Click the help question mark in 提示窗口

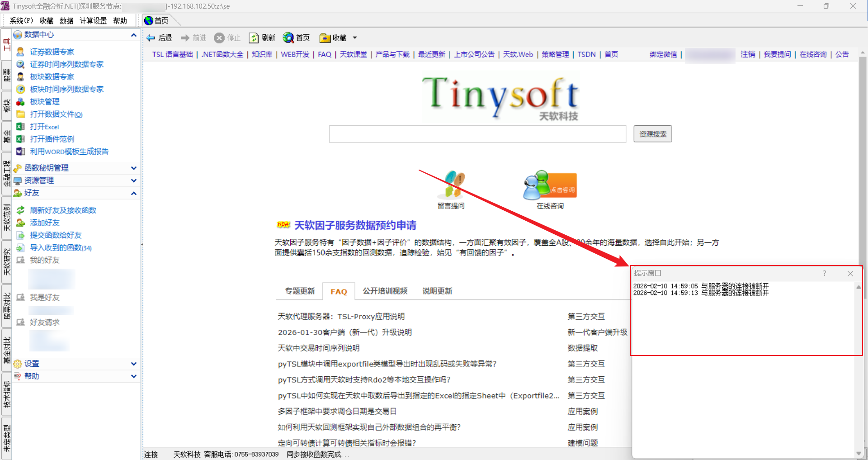tap(825, 273)
